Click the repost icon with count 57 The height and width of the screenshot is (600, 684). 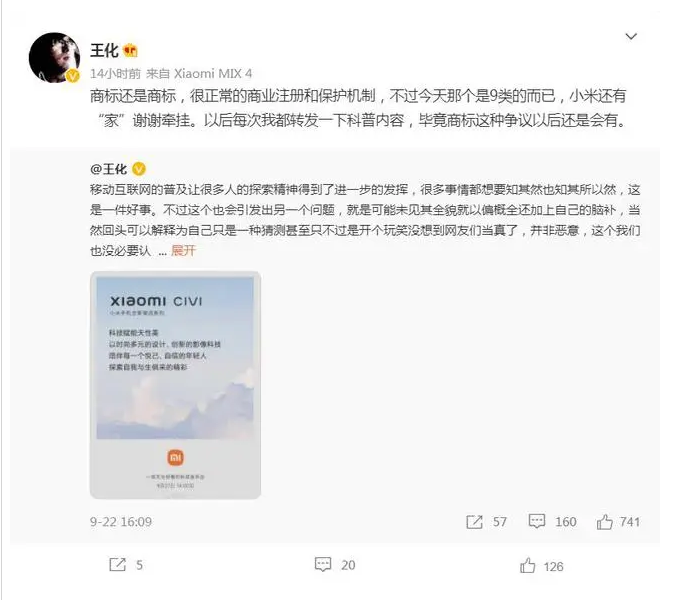(x=474, y=521)
